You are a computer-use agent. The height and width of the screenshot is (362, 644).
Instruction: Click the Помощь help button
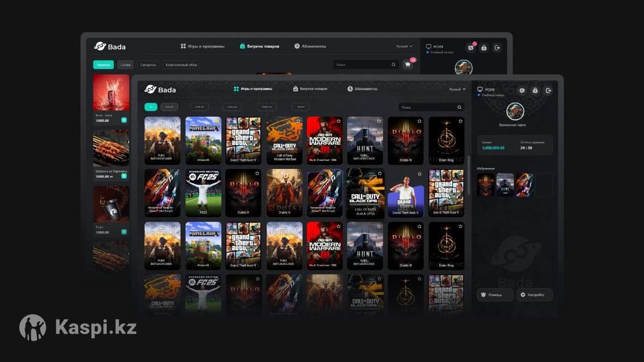(x=495, y=294)
